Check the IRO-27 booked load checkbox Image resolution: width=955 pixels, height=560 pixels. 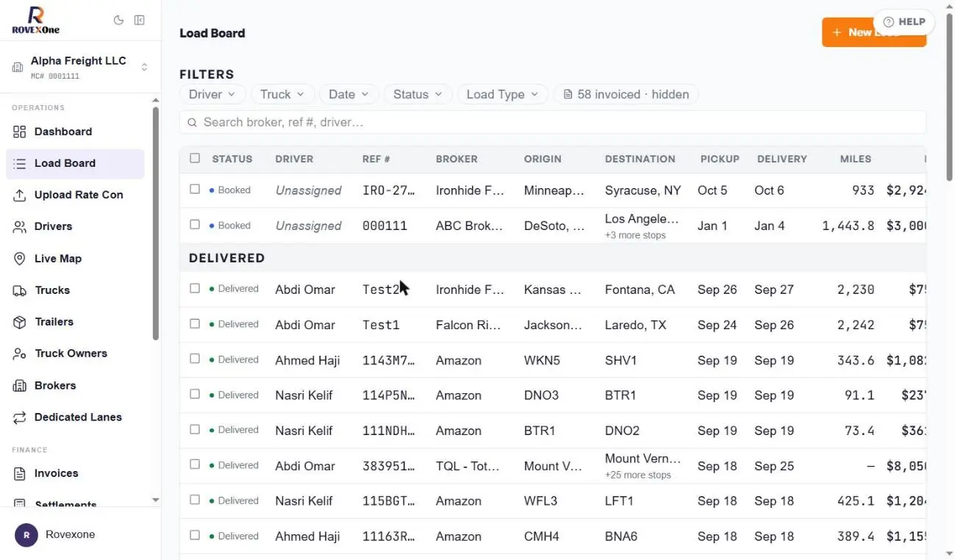pyautogui.click(x=195, y=189)
